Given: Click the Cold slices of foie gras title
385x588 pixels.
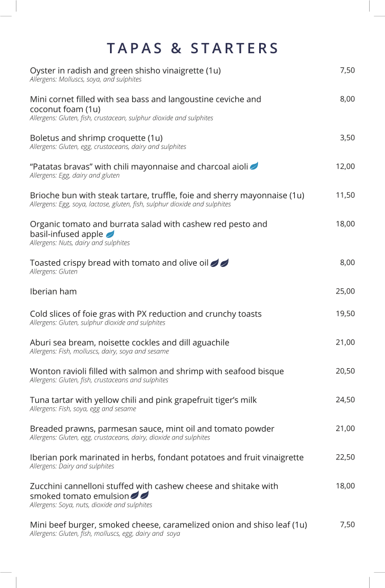Looking at the screenshot, I should click(146, 314).
